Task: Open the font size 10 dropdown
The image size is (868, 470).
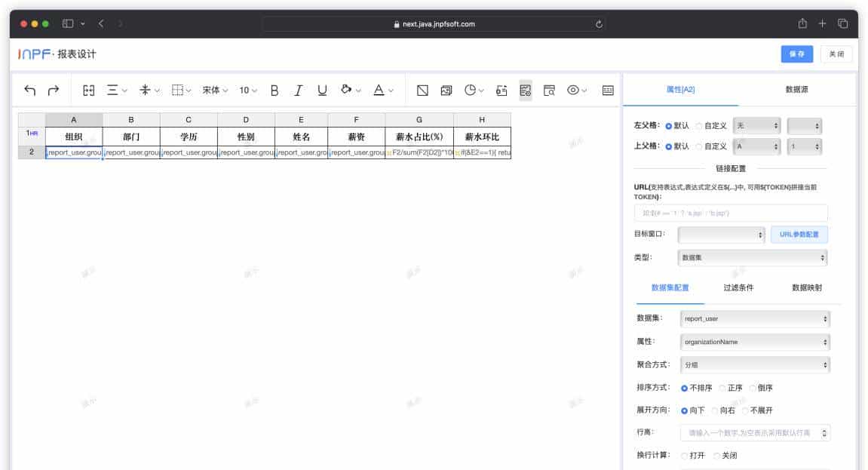Action: (248, 91)
